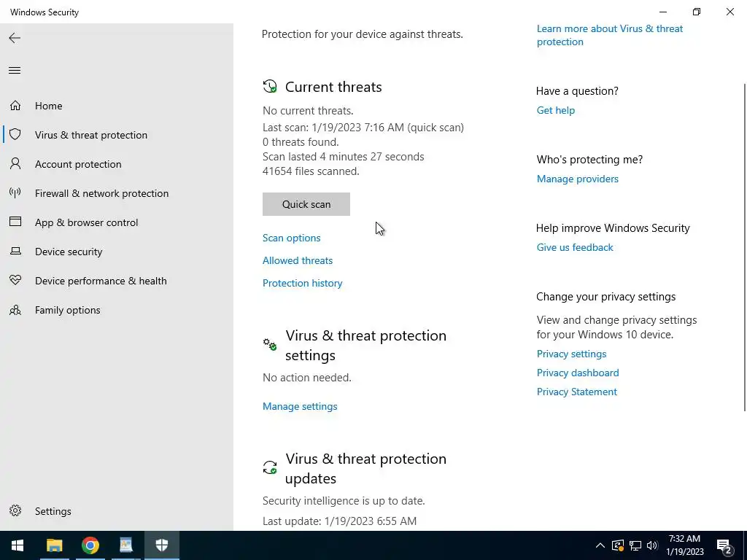Open Protection history
The height and width of the screenshot is (560, 747).
(303, 283)
